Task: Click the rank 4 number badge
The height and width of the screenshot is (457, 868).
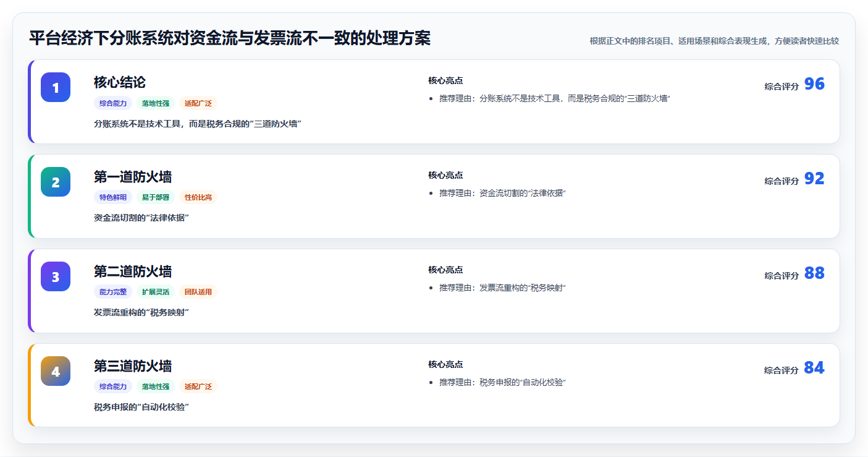Action: [56, 371]
